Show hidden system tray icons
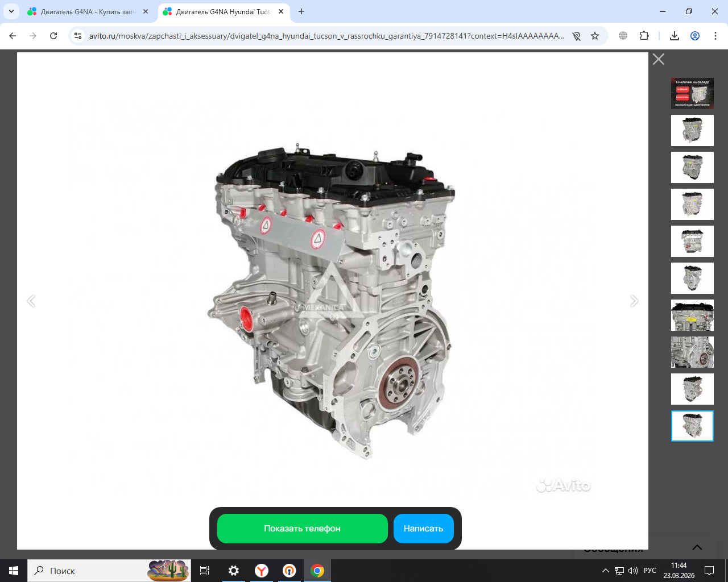 605,571
